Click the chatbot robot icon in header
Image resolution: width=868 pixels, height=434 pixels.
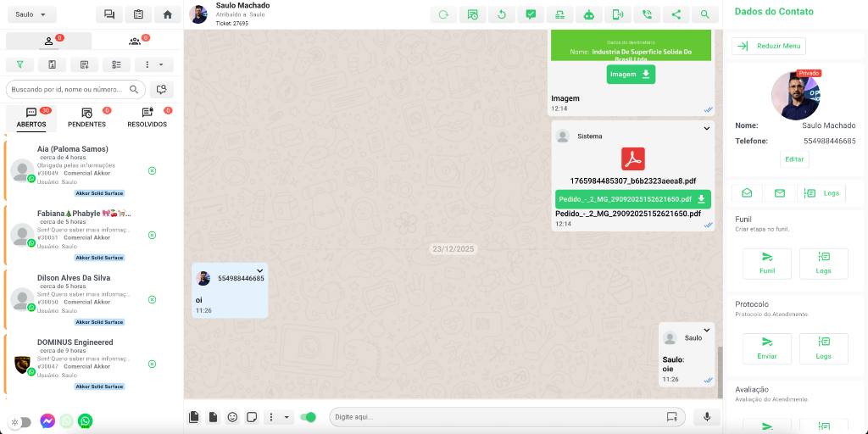[589, 14]
